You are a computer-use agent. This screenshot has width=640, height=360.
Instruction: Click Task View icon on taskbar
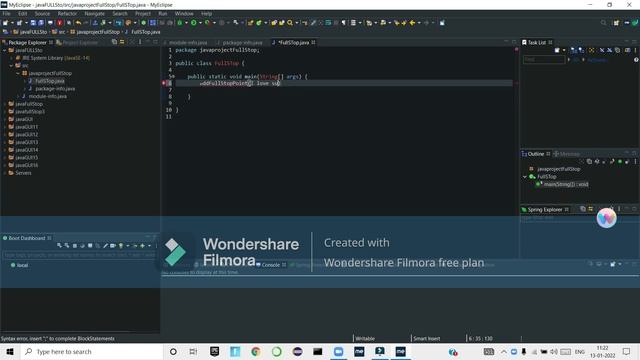point(193,352)
